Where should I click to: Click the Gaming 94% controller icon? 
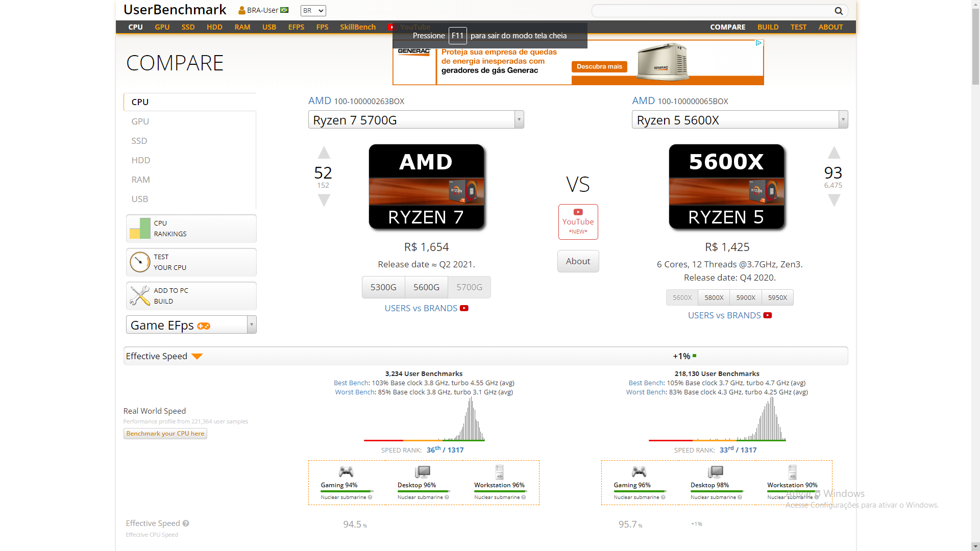[346, 471]
